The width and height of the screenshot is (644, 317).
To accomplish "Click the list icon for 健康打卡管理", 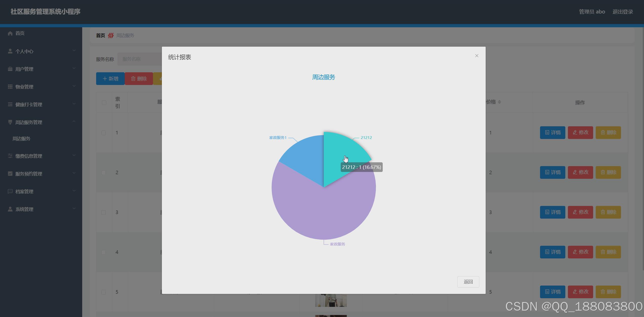I will point(10,104).
